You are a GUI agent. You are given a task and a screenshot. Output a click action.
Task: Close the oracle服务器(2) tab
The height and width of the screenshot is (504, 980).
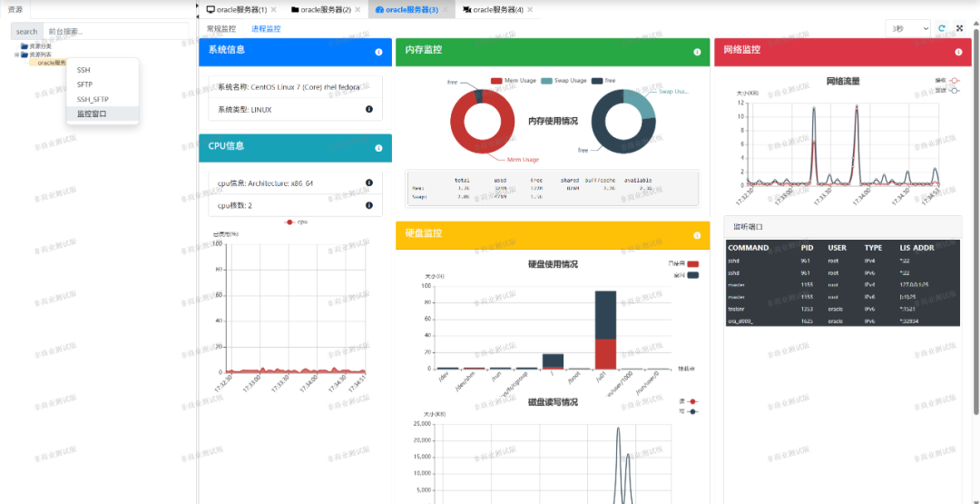358,10
